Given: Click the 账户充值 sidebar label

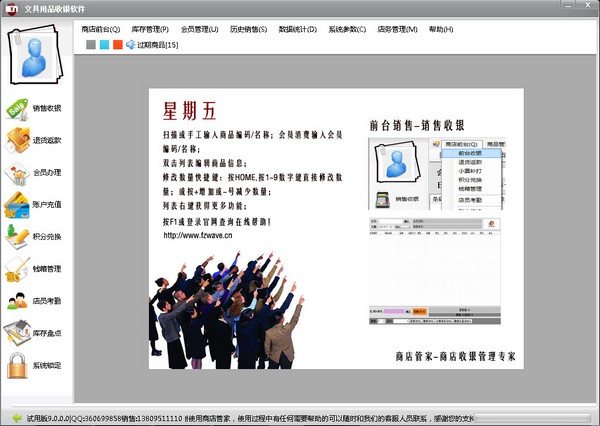Looking at the screenshot, I should tap(47, 204).
